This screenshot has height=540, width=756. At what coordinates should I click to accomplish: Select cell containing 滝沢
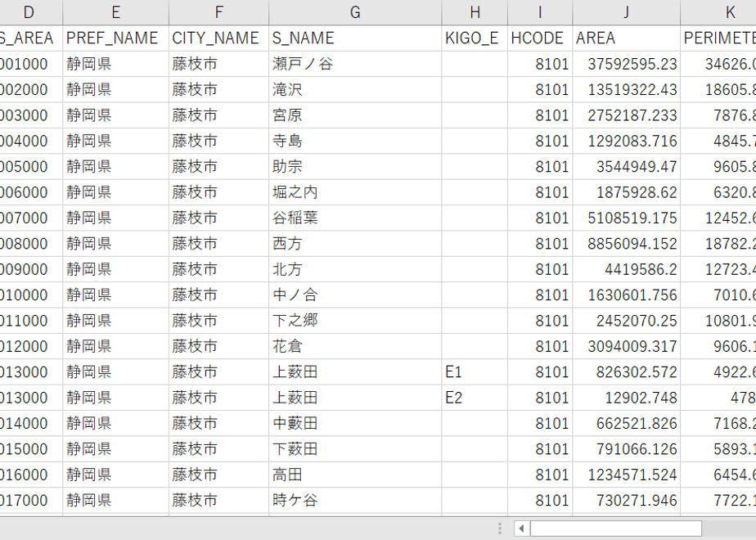click(355, 89)
